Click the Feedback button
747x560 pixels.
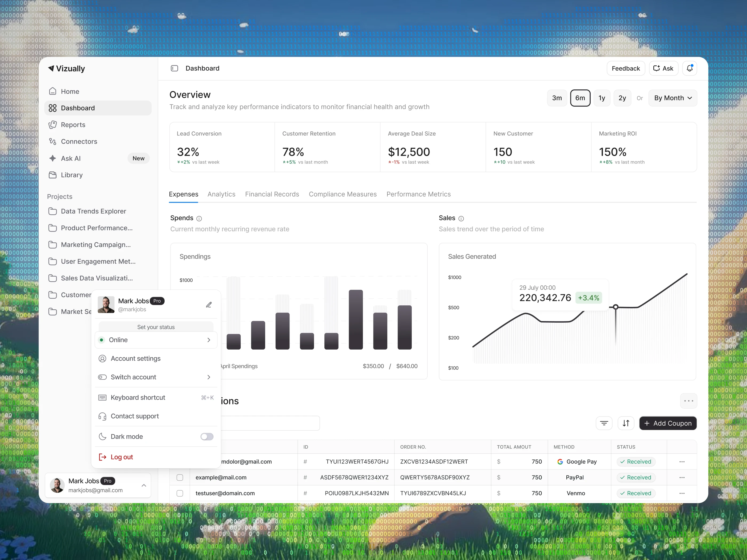click(x=626, y=68)
